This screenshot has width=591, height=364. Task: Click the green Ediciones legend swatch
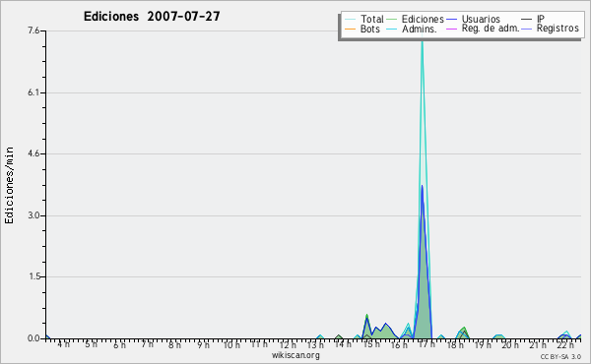[x=392, y=20]
